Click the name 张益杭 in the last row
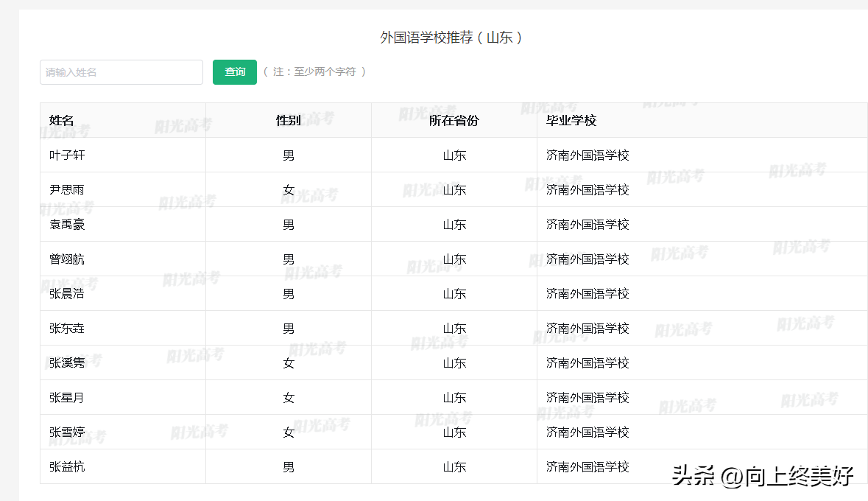The width and height of the screenshot is (868, 501). tap(67, 467)
